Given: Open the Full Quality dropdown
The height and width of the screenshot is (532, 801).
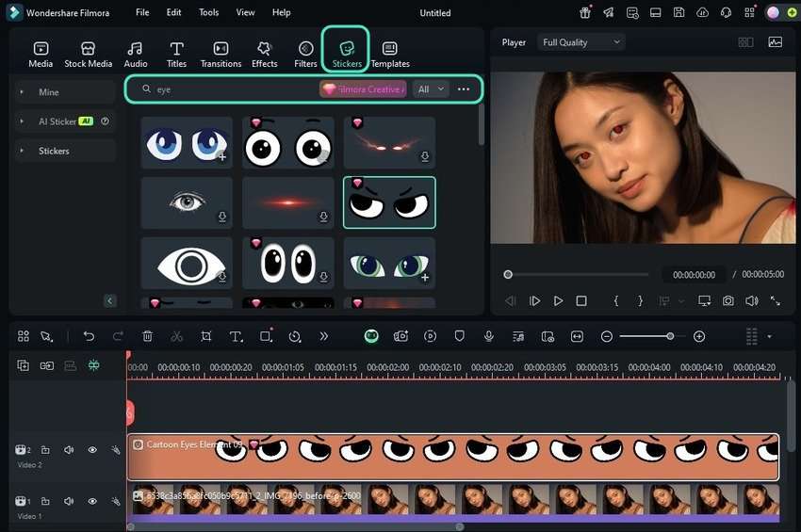Looking at the screenshot, I should point(580,42).
